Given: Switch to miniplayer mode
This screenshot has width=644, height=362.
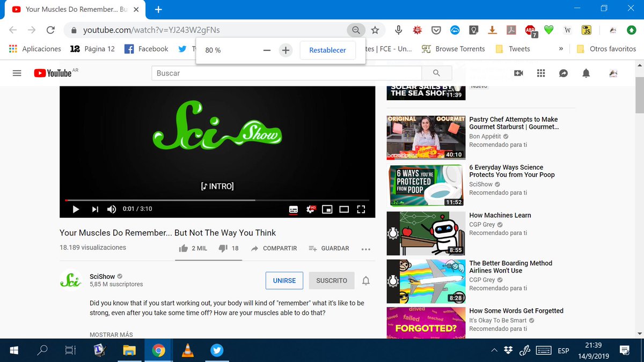Looking at the screenshot, I should pos(327,209).
